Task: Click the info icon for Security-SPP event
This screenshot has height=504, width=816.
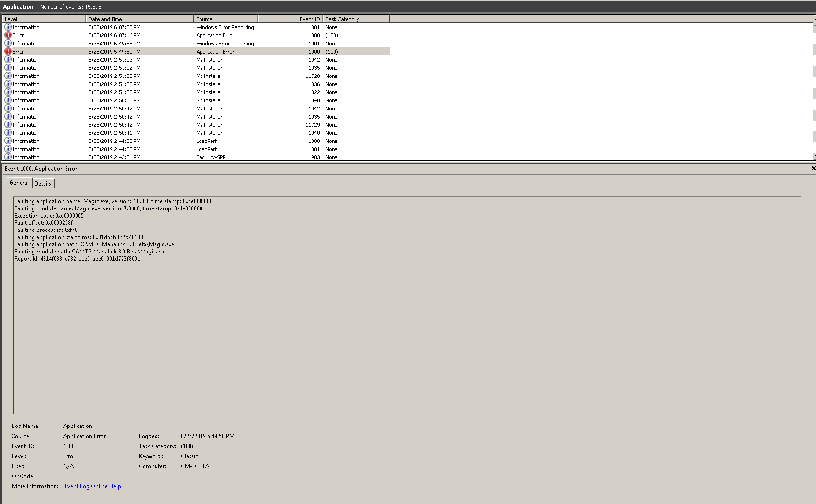Action: tap(8, 157)
